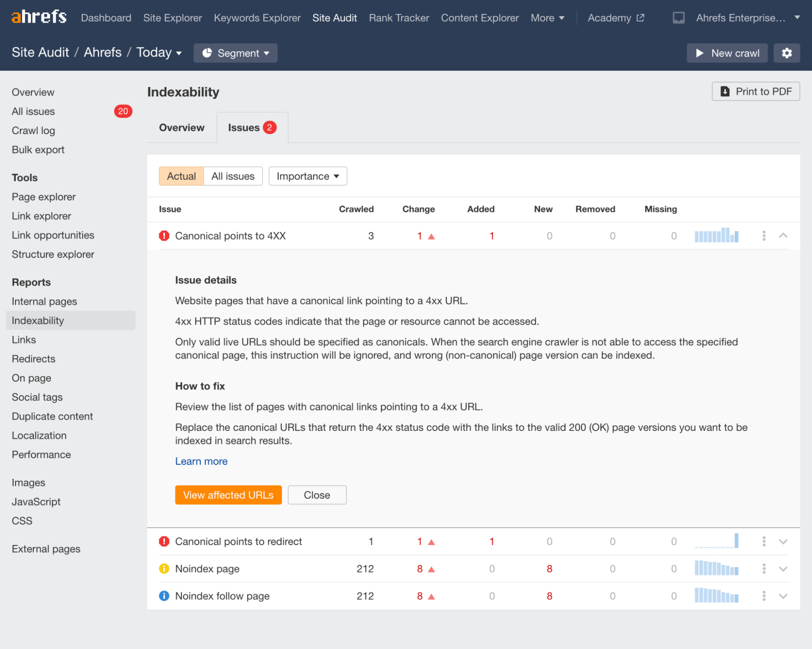Select All issues from the left sidebar

click(x=32, y=111)
